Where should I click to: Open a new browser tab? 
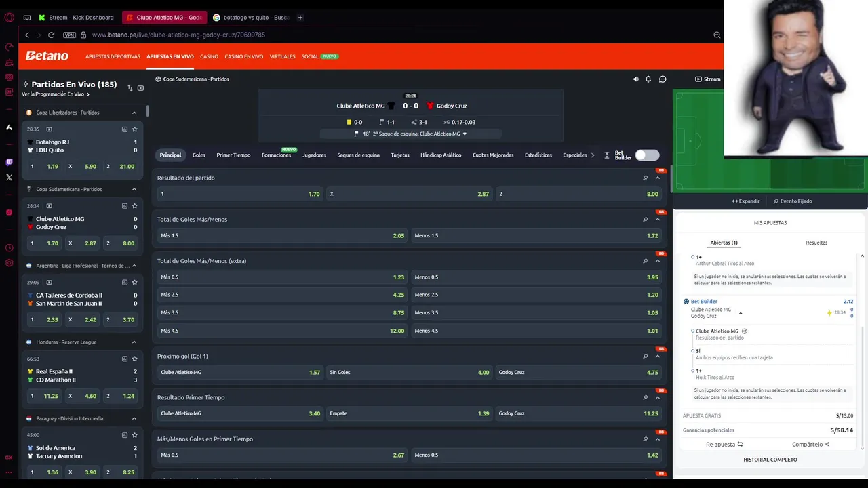(x=300, y=17)
